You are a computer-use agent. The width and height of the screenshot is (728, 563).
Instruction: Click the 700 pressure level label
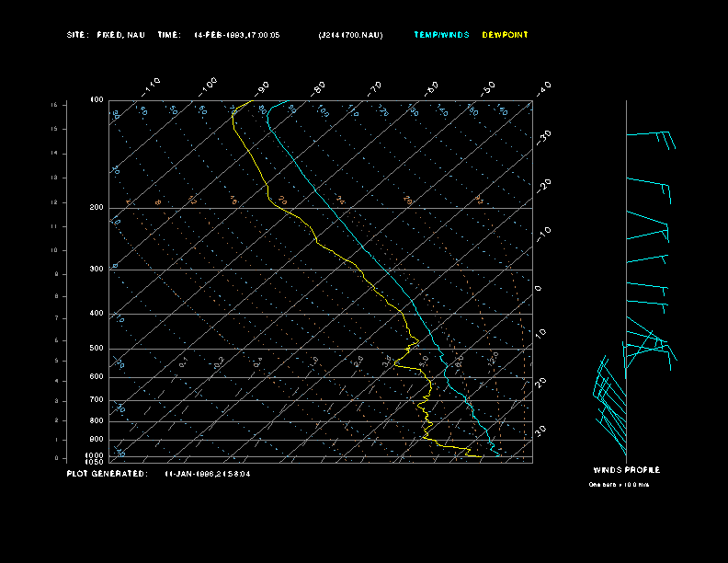(x=97, y=400)
